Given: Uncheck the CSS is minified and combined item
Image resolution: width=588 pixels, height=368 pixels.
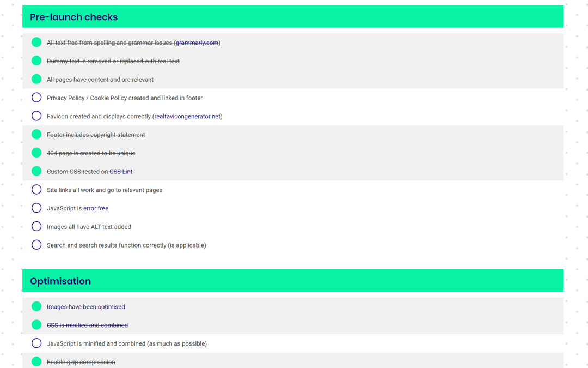Looking at the screenshot, I should (36, 325).
